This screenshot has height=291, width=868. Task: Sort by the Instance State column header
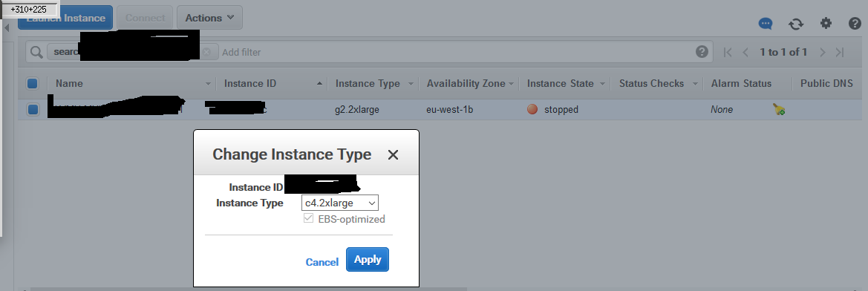[x=560, y=84]
